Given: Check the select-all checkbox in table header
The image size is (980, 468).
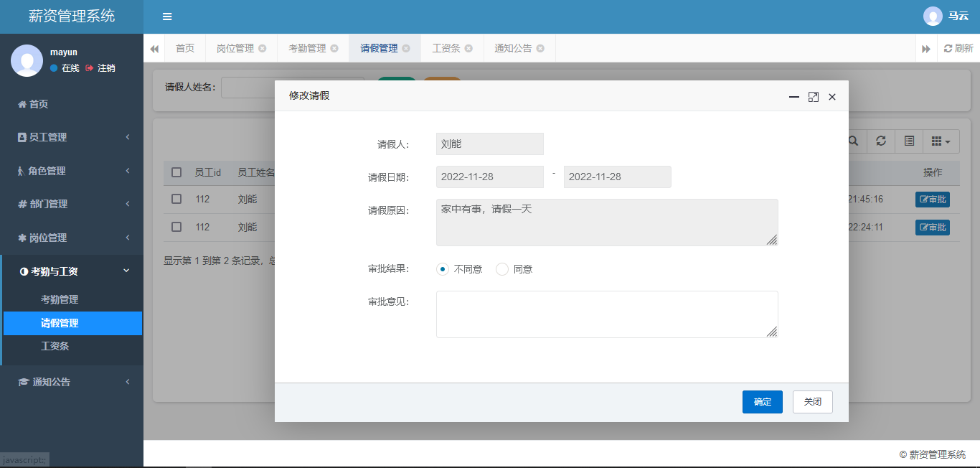Looking at the screenshot, I should pyautogui.click(x=176, y=172).
